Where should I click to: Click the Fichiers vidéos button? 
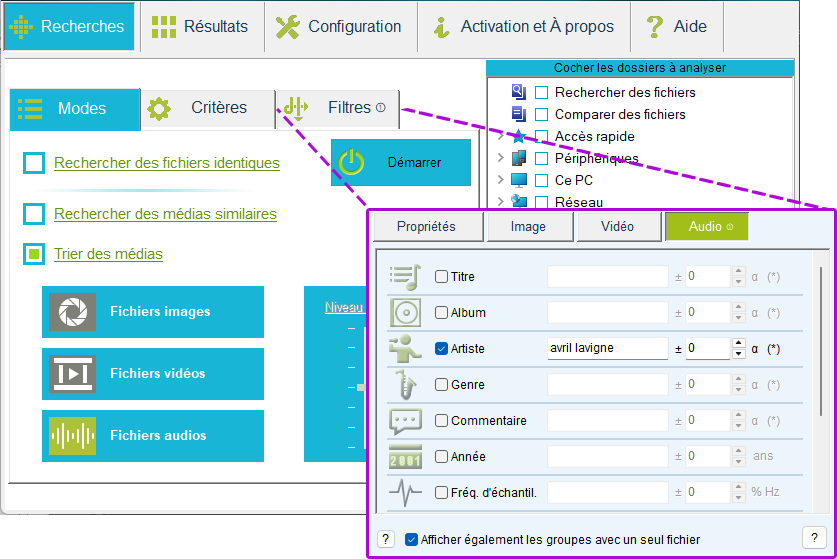(153, 374)
